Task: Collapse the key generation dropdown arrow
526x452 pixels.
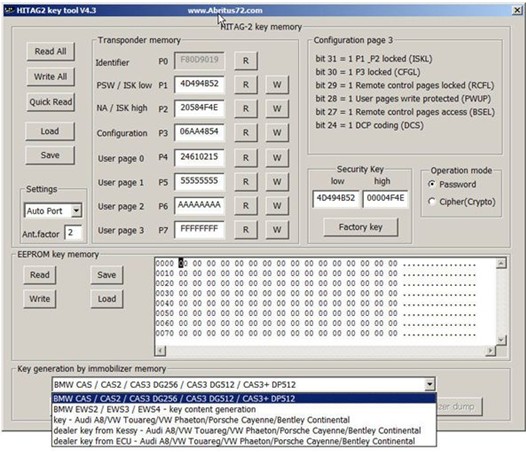Action: pyautogui.click(x=429, y=384)
